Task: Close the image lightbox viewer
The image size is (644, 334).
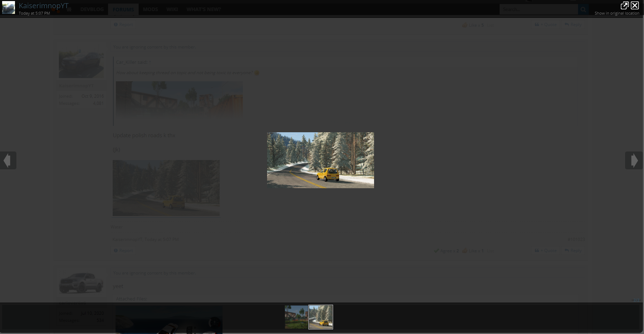Action: pyautogui.click(x=635, y=5)
